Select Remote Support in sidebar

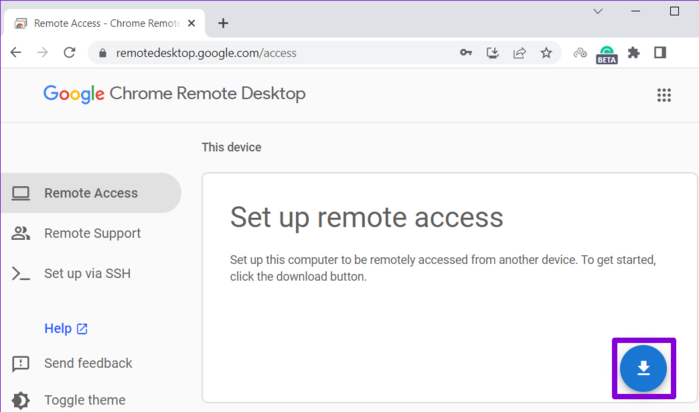tap(92, 233)
